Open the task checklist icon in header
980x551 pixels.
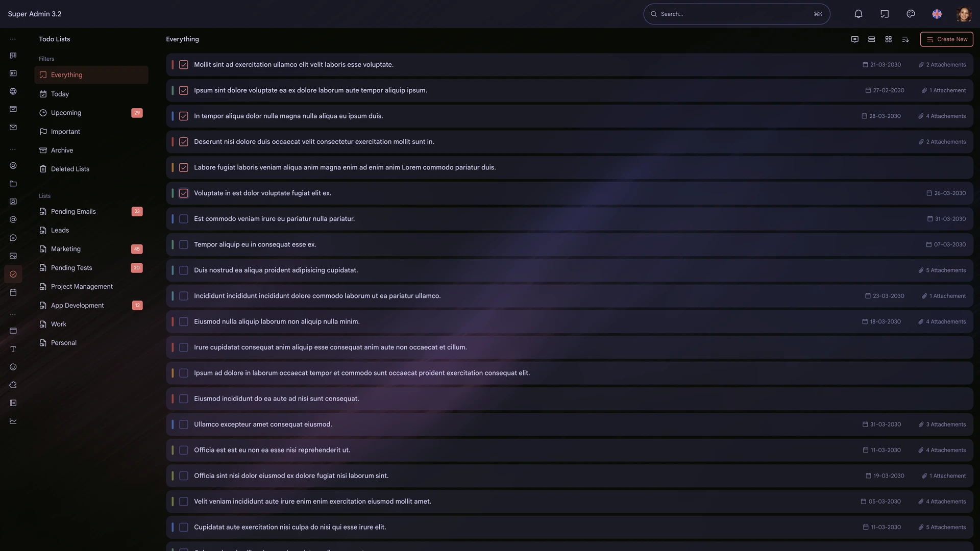885,14
